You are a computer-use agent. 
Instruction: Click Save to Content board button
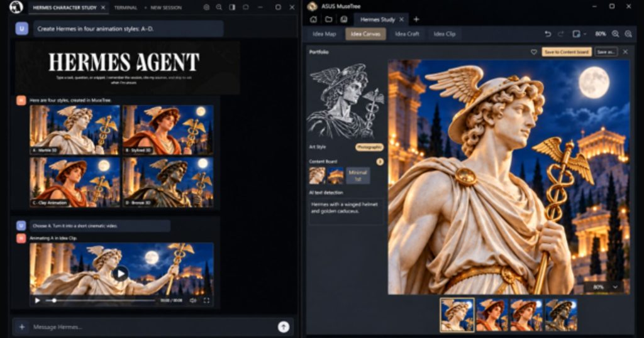(x=567, y=52)
